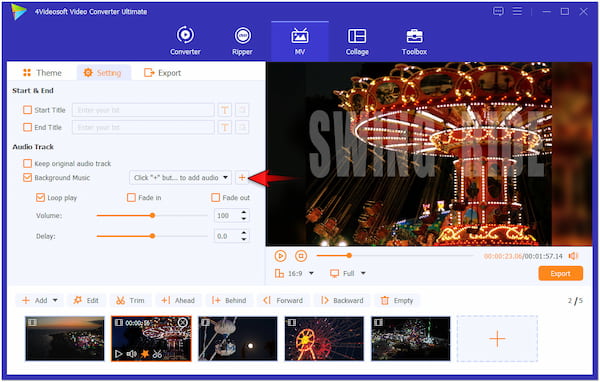600x382 pixels.
Task: Open the Collage module
Action: tap(357, 41)
